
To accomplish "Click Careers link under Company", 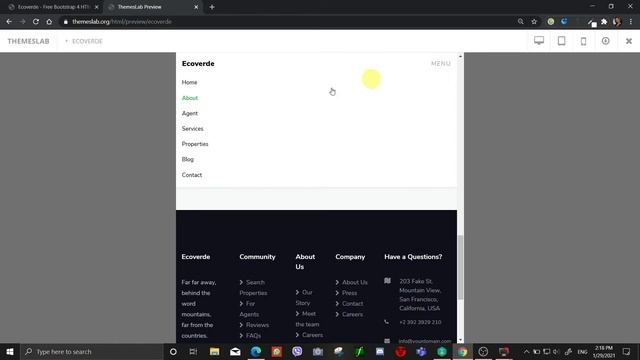I will 349,314.
